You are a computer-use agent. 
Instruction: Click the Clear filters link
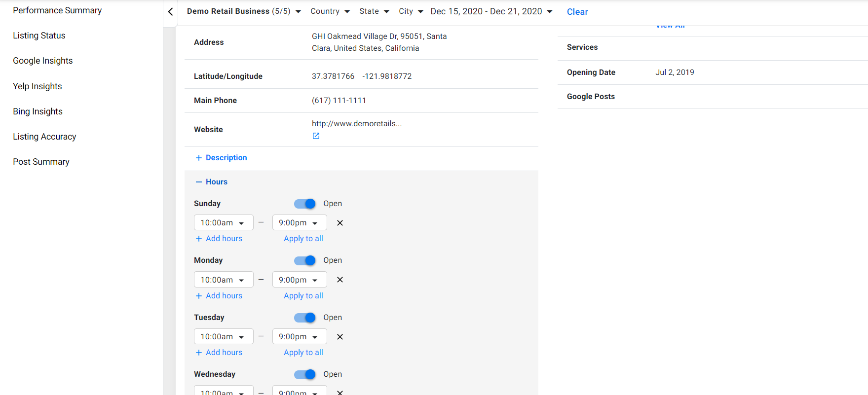point(577,12)
